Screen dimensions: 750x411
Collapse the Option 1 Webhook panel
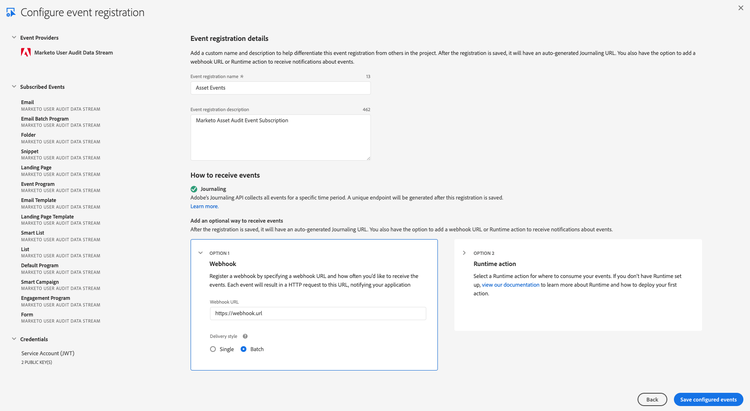pos(200,253)
